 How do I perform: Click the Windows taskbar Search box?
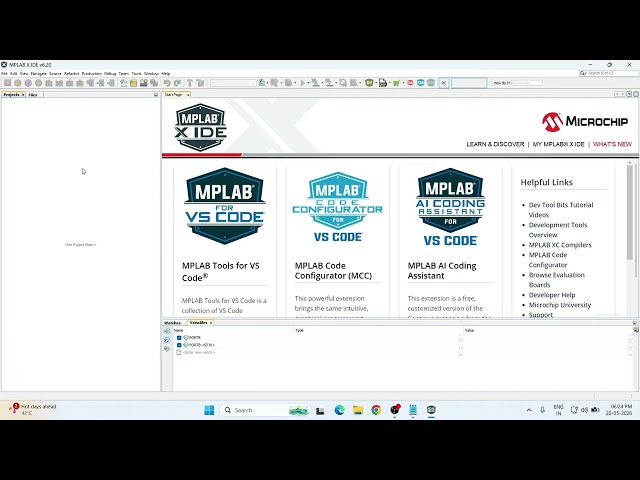tap(265, 410)
